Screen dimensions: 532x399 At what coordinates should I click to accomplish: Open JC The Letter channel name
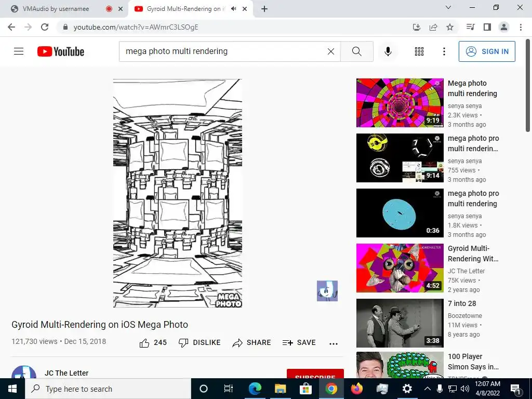click(x=66, y=373)
